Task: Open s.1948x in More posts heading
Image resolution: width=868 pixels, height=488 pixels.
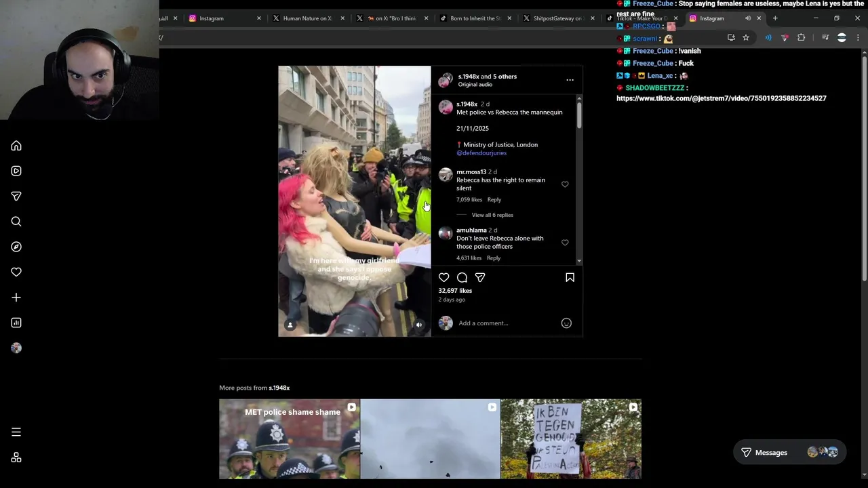Action: (279, 388)
